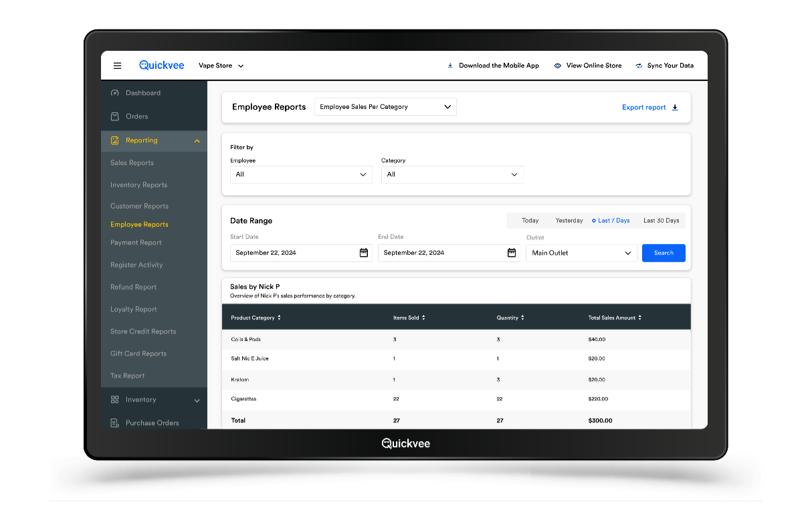Open Employee Sales Per Category dropdown
Screen dimensions: 812x506
[x=385, y=107]
